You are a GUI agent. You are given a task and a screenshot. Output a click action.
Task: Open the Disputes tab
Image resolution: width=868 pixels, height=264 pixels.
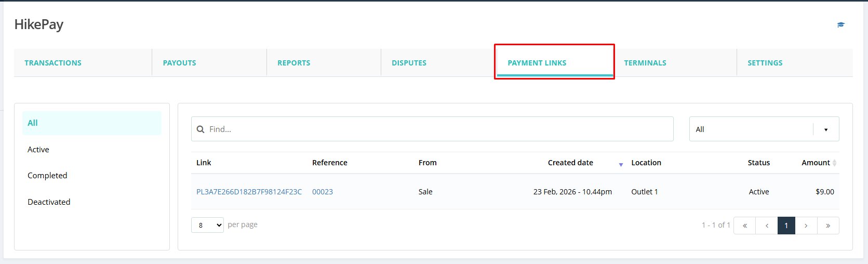coord(409,63)
